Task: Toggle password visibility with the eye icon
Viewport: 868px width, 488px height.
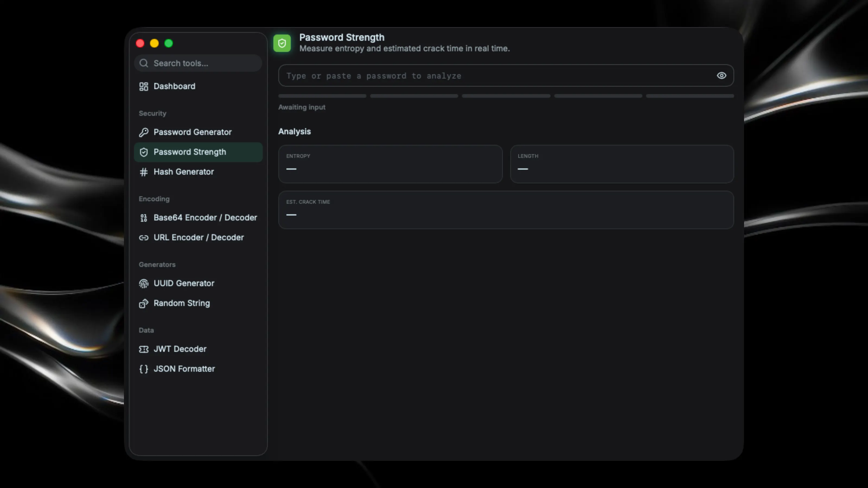Action: point(721,75)
